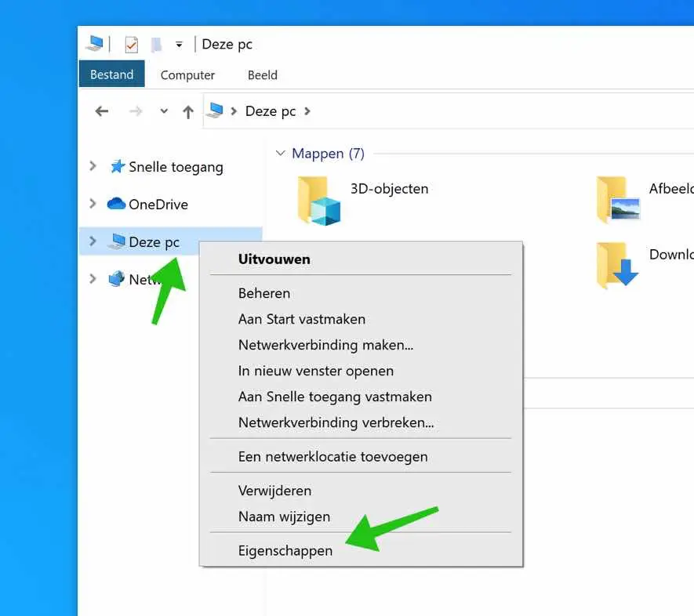This screenshot has height=616, width=694.
Task: Open the 3D-objecten folder icon
Action: tap(318, 201)
